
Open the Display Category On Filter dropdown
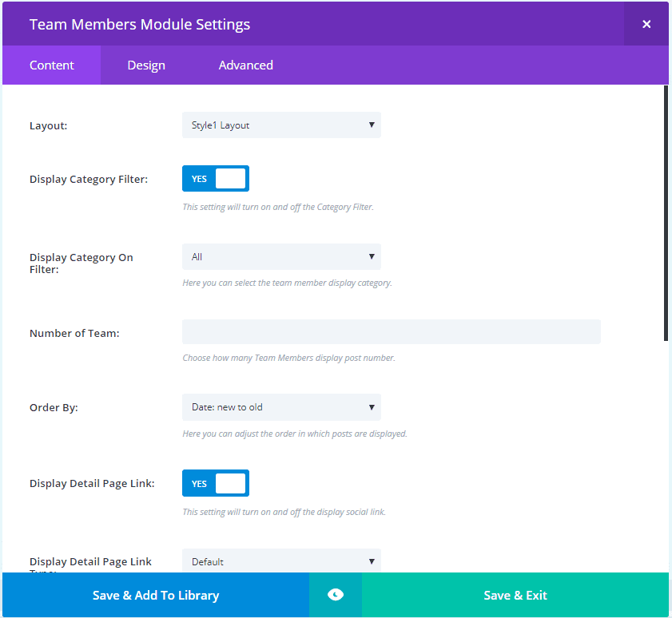[x=281, y=257]
